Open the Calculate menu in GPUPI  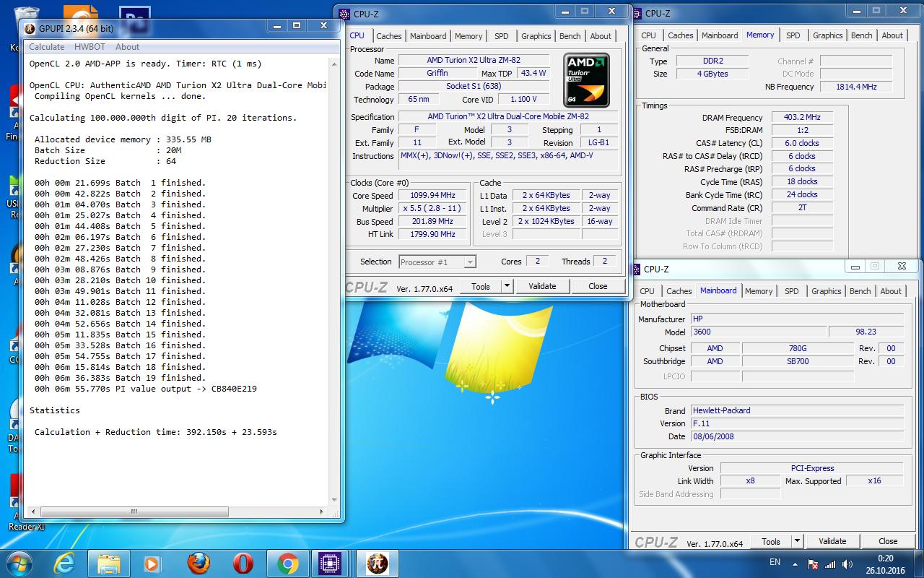click(46, 47)
